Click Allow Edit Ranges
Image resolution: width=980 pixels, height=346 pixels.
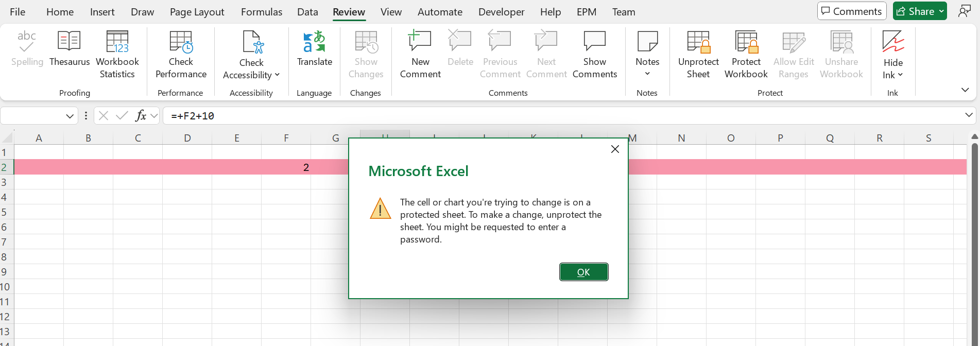tap(794, 55)
